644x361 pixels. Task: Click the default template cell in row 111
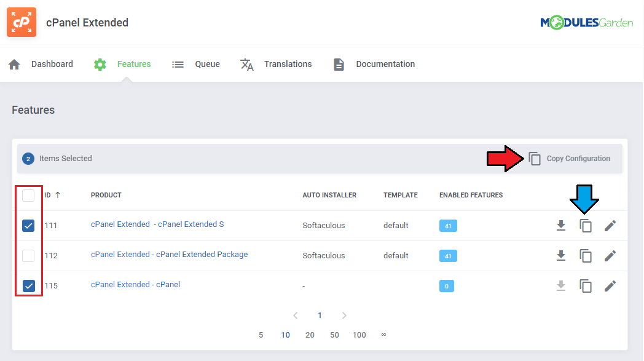tap(396, 226)
